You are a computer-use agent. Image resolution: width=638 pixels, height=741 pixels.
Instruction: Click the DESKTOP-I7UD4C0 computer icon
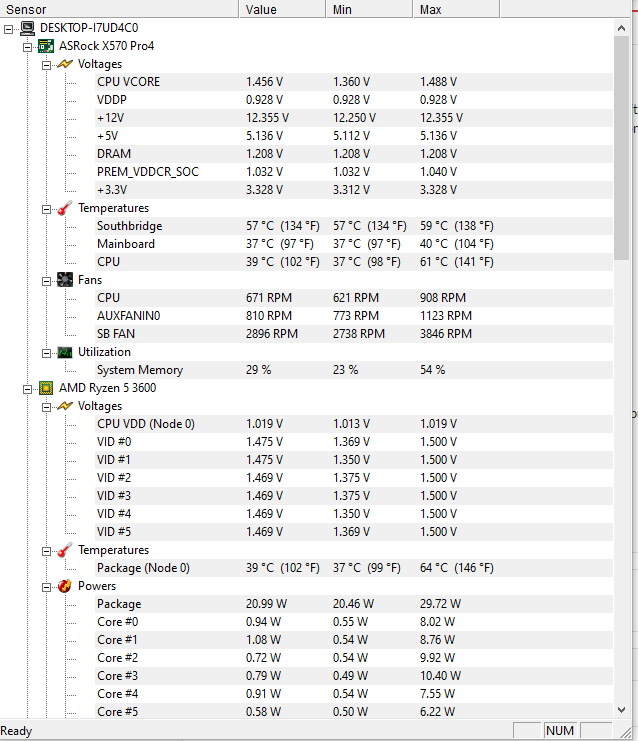(28, 28)
